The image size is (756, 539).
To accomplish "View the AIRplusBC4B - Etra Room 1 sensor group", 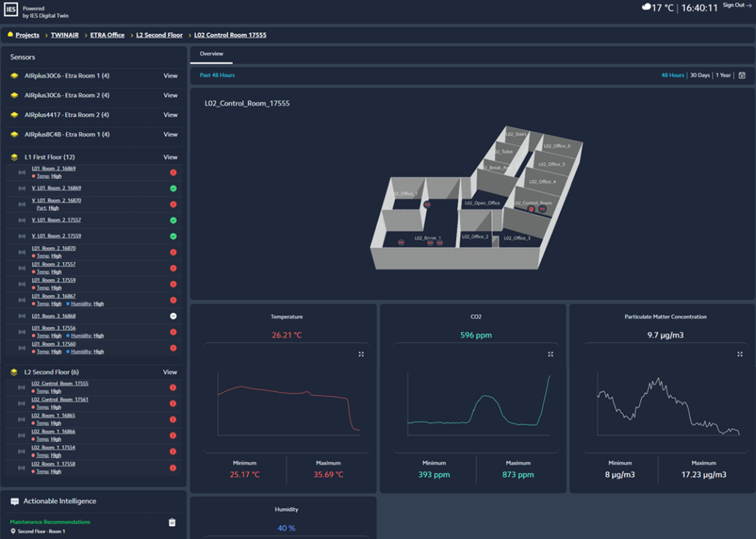I will tap(170, 135).
